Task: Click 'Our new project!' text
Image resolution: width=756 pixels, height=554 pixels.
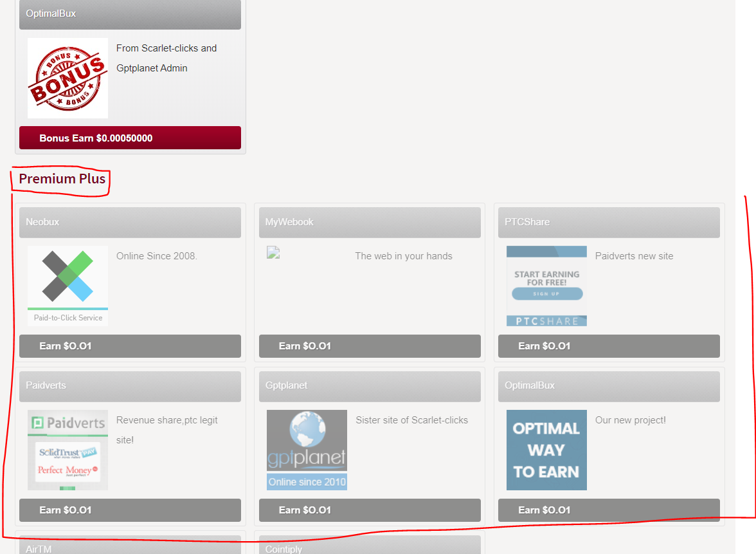Action: pyautogui.click(x=631, y=420)
